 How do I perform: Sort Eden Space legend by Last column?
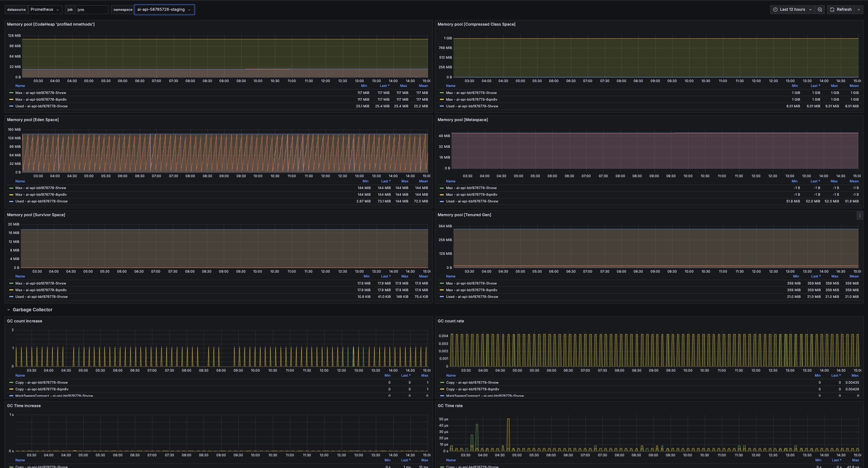pyautogui.click(x=385, y=181)
